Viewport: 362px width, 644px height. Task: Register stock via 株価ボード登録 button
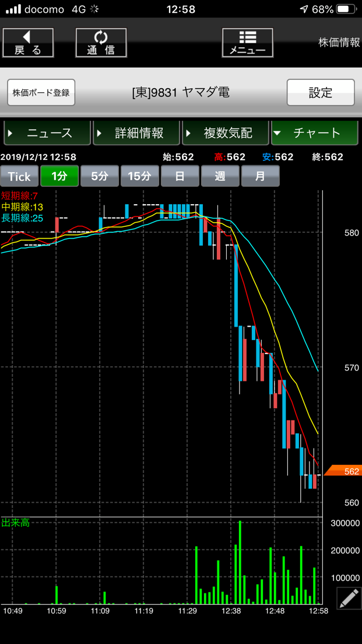coord(41,92)
